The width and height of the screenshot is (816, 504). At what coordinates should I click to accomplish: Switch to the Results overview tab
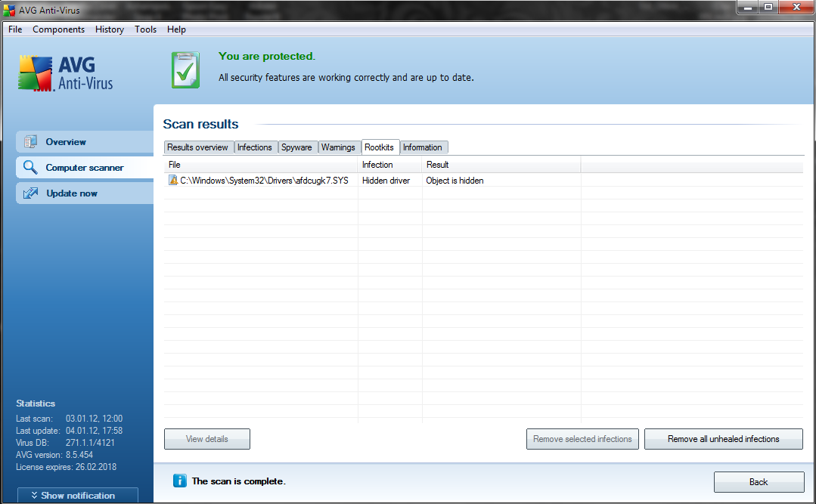point(197,147)
